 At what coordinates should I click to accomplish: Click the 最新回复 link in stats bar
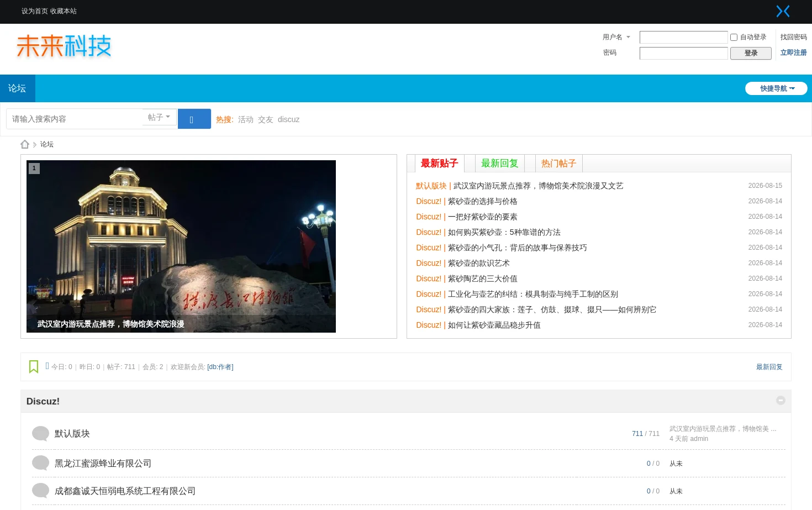pos(769,367)
